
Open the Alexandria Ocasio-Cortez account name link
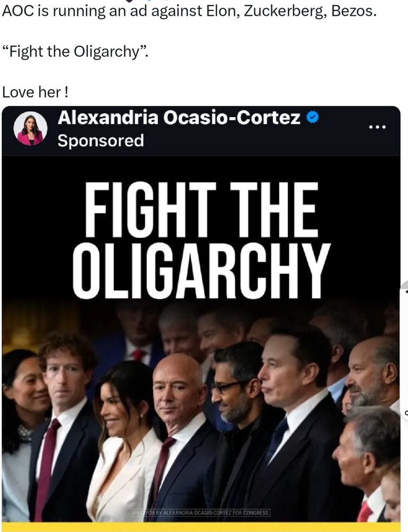(179, 118)
